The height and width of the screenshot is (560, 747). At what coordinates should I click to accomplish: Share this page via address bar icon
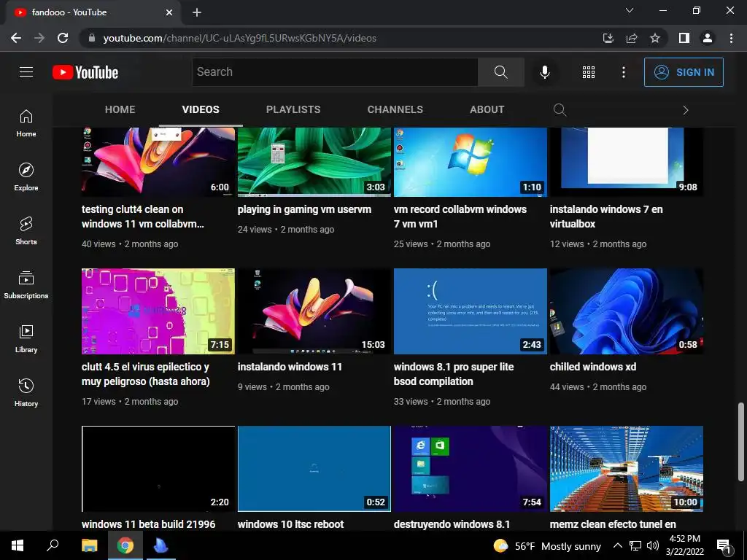[632, 38]
